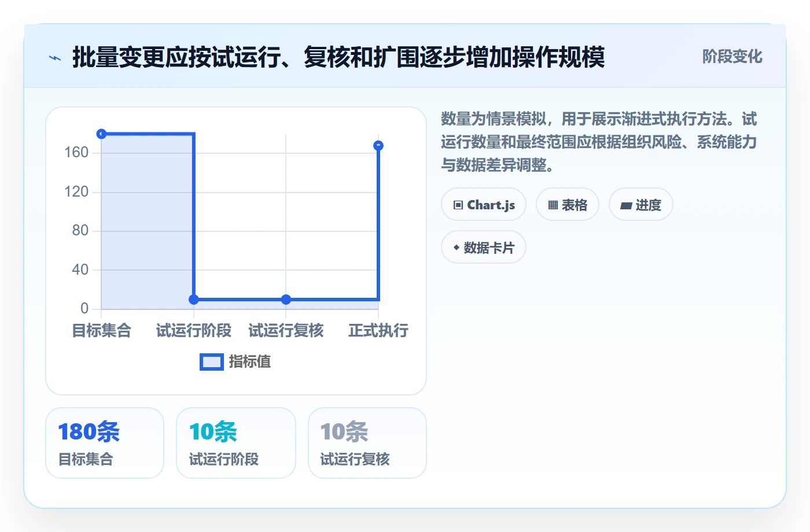This screenshot has height=532, width=810.
Task: Click the 目标集合 data point on chart
Action: coord(101,134)
